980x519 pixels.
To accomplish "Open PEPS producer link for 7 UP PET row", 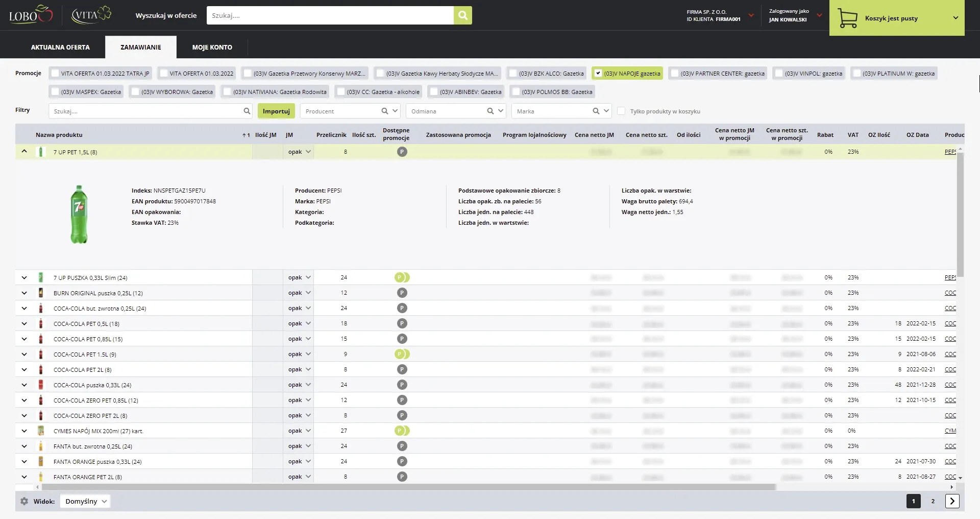I will point(950,152).
